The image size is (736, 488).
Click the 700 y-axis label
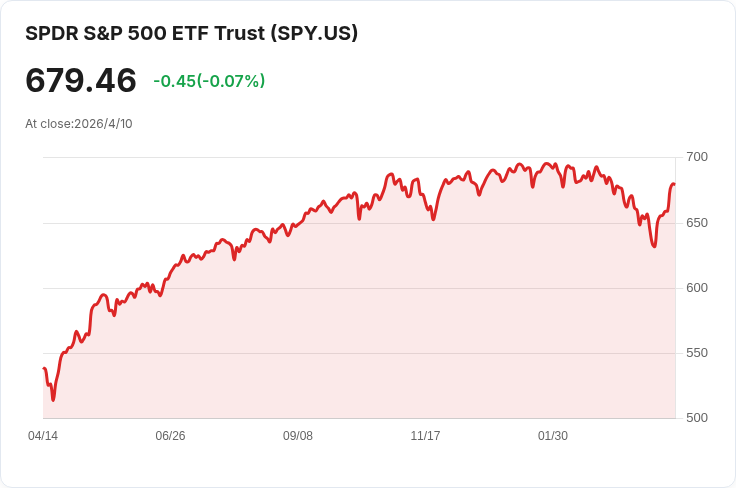[x=696, y=157]
